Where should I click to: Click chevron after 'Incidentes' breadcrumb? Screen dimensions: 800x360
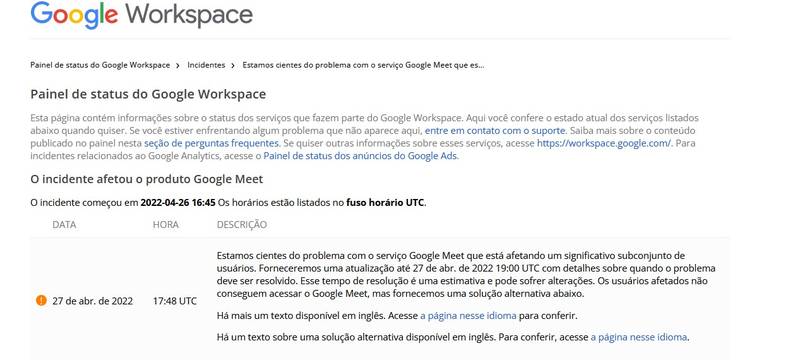(233, 66)
